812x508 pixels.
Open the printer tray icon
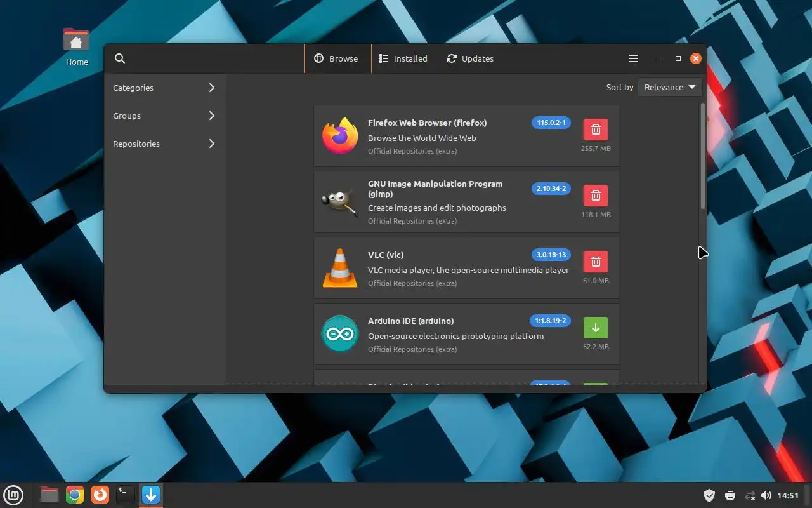pos(730,495)
